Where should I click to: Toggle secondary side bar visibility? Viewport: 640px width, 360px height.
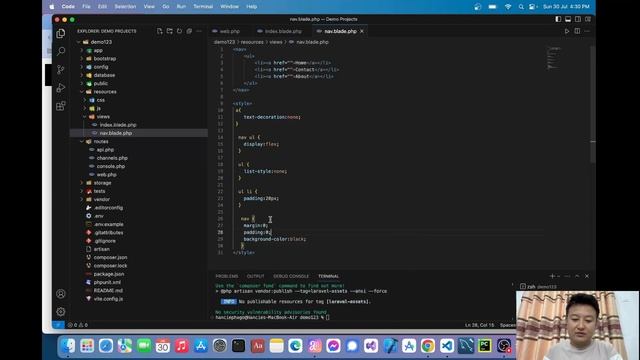click(578, 19)
